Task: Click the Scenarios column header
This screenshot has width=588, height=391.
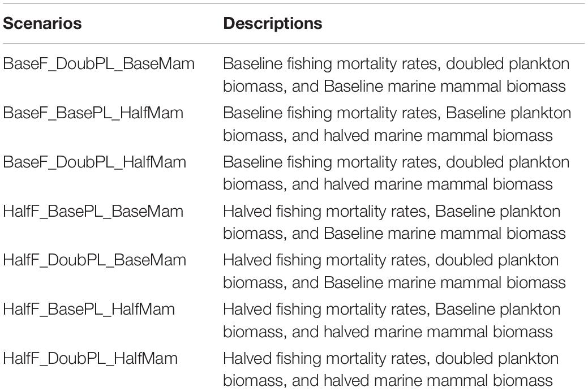Action: [x=42, y=23]
